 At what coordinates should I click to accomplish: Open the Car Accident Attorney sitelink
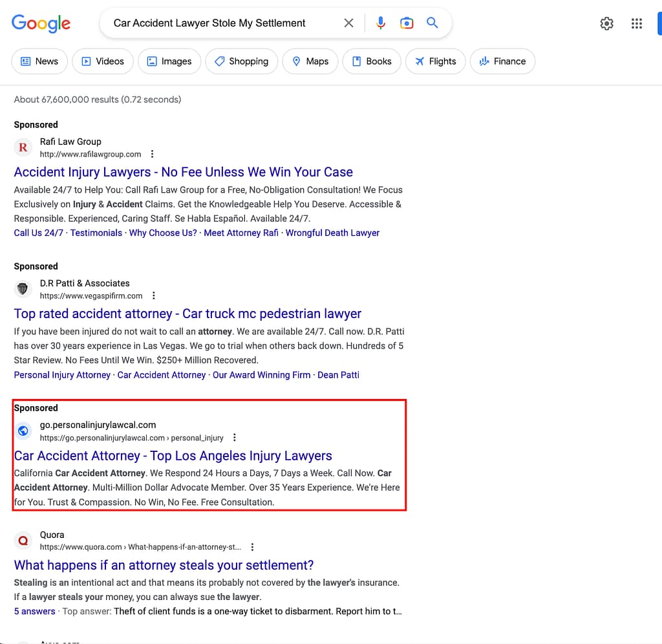click(161, 375)
